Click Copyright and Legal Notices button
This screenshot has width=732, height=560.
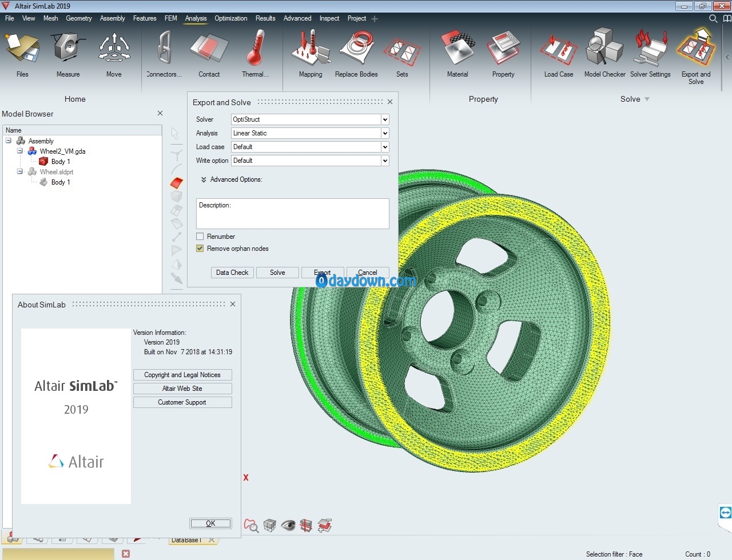[182, 375]
